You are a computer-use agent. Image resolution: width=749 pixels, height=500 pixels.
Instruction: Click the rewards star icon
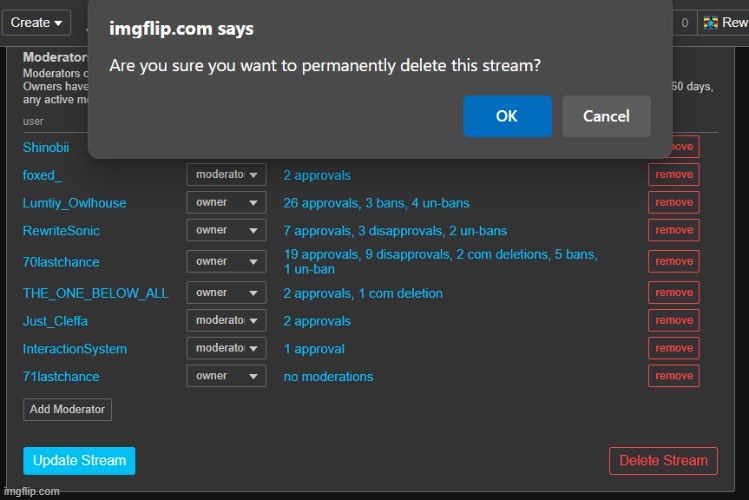tap(711, 22)
